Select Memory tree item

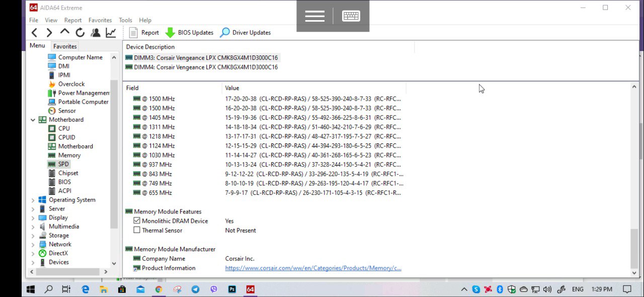[64, 155]
